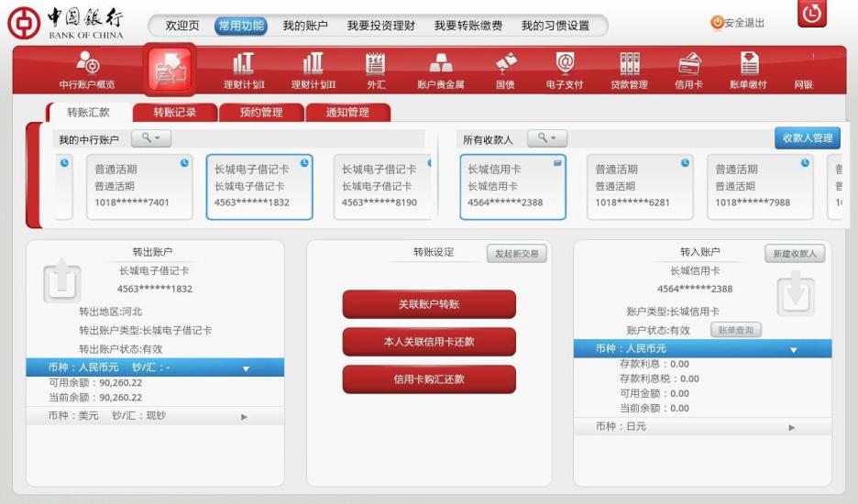Open the 国债 treasury bonds icon
The height and width of the screenshot is (504, 858).
(x=505, y=70)
